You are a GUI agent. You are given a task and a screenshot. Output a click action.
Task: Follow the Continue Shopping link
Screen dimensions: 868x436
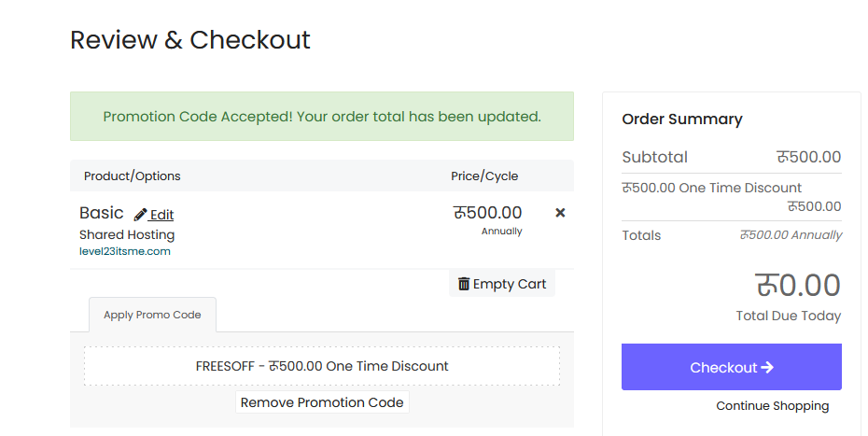tap(772, 406)
